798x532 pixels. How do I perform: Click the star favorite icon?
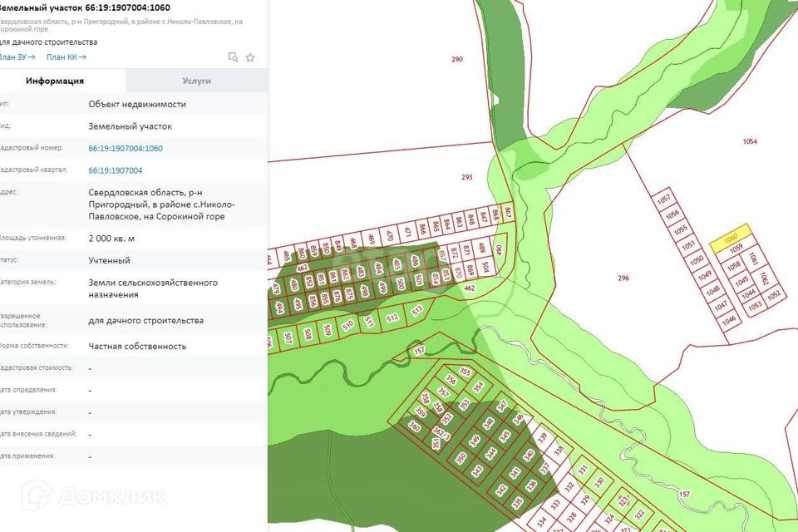[x=250, y=57]
